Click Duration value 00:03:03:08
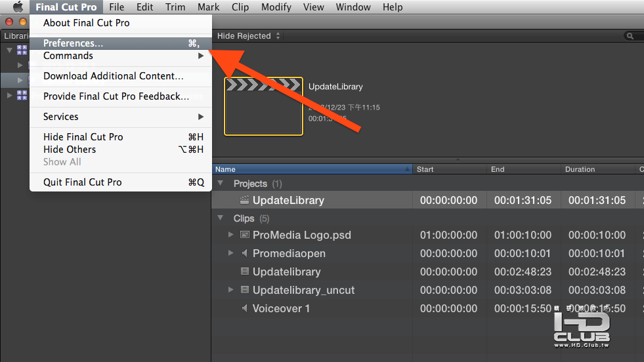Screen dimensions: 644x362 (597, 290)
